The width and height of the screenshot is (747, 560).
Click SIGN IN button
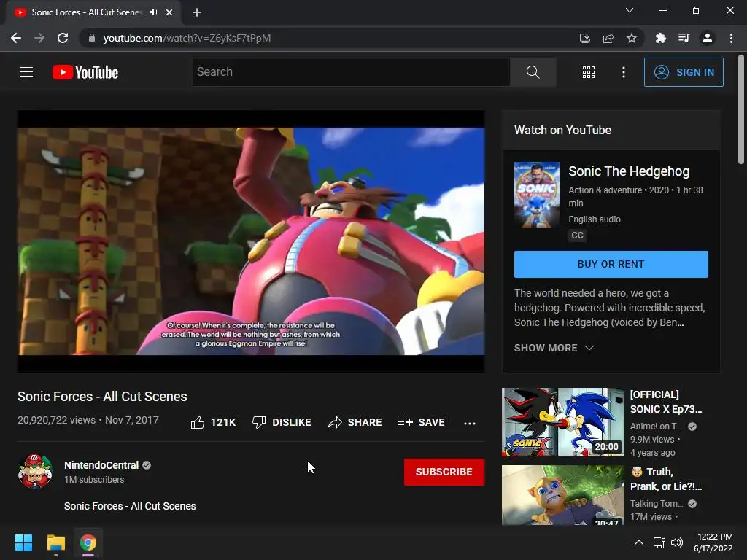[x=684, y=72]
